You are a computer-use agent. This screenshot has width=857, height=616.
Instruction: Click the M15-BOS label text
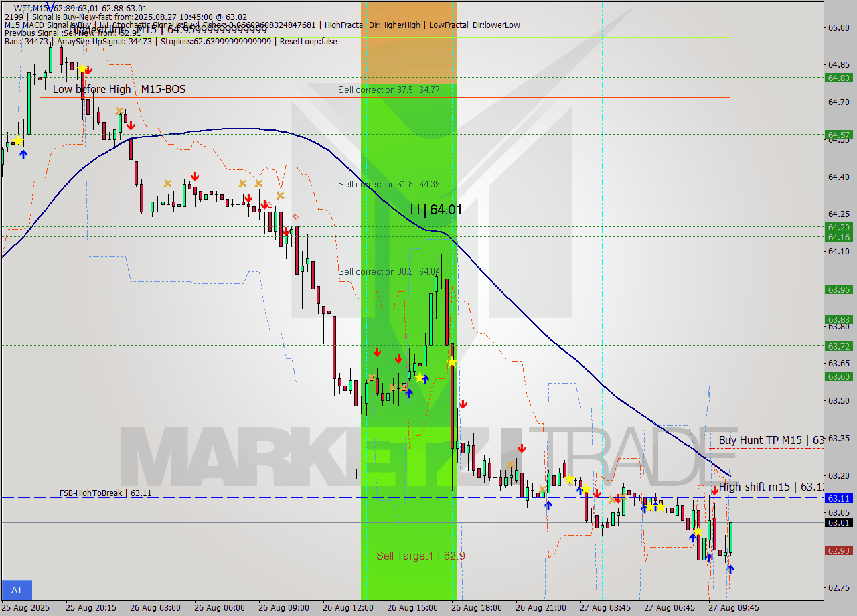(164, 89)
